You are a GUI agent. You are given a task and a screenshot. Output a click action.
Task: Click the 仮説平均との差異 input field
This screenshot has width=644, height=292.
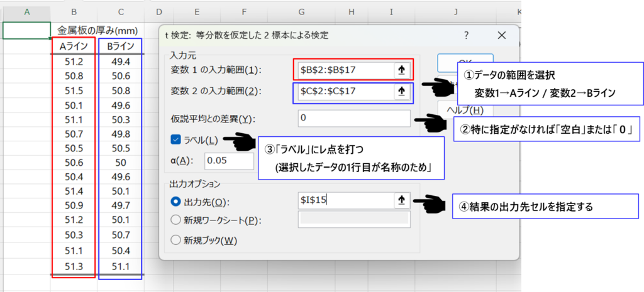[x=354, y=118]
